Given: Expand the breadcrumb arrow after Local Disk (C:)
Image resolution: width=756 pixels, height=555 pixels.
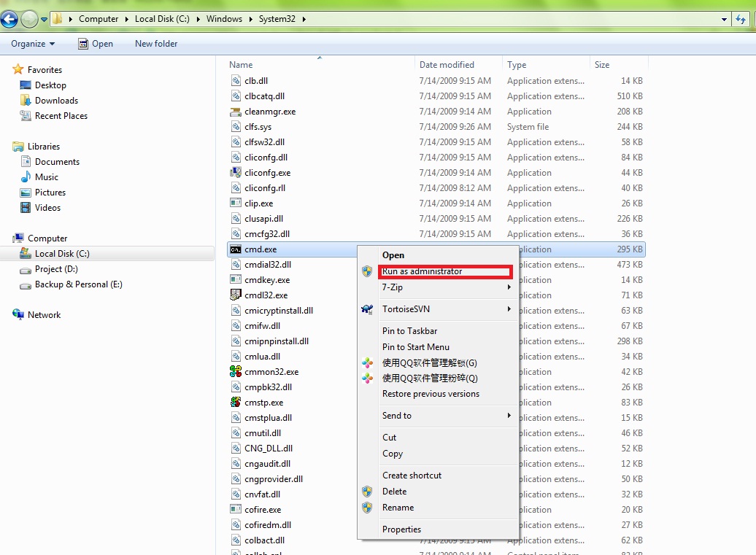Looking at the screenshot, I should (198, 19).
